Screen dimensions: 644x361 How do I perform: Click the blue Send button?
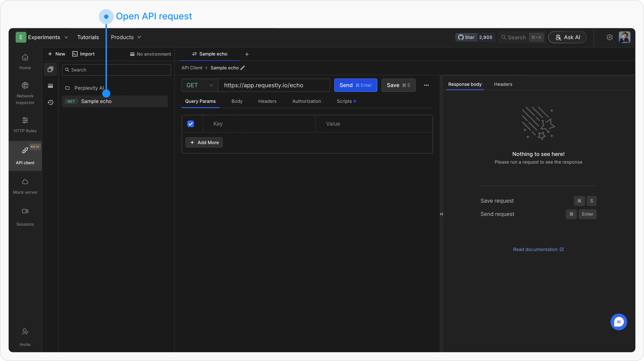pos(355,85)
